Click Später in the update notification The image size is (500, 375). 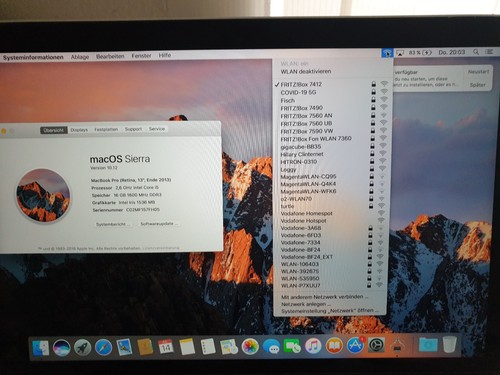click(478, 85)
